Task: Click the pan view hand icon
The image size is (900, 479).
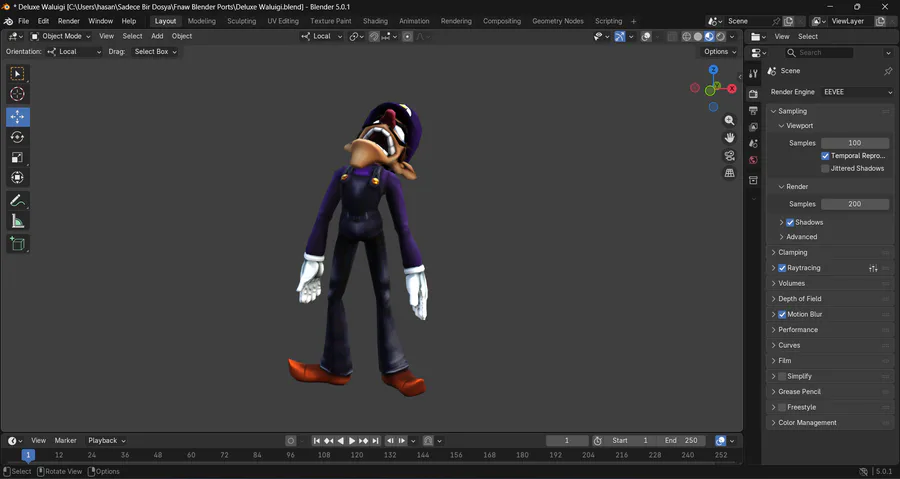Action: pyautogui.click(x=730, y=138)
